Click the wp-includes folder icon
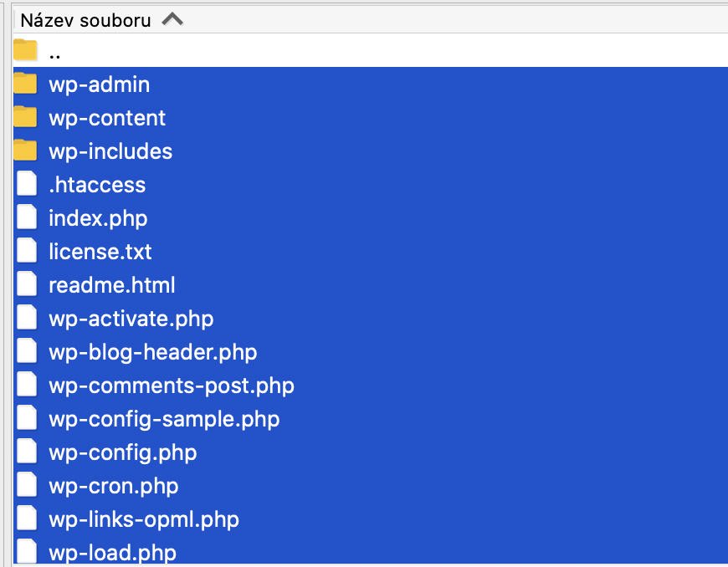This screenshot has width=728, height=567. [x=25, y=151]
